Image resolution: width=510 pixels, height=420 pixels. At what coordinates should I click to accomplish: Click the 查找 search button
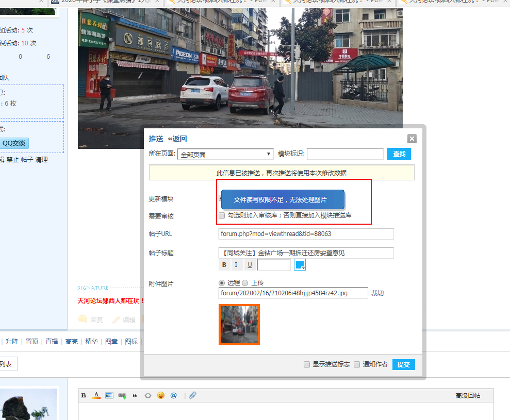click(399, 154)
